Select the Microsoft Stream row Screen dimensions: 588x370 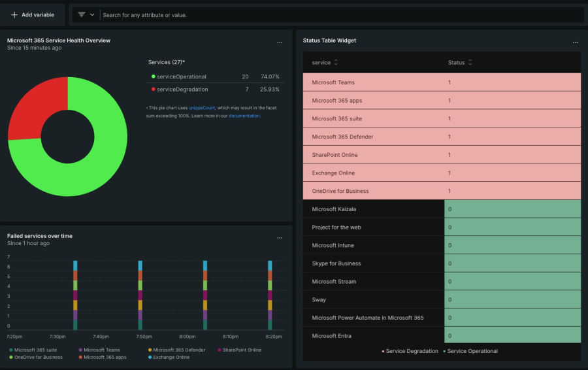442,282
